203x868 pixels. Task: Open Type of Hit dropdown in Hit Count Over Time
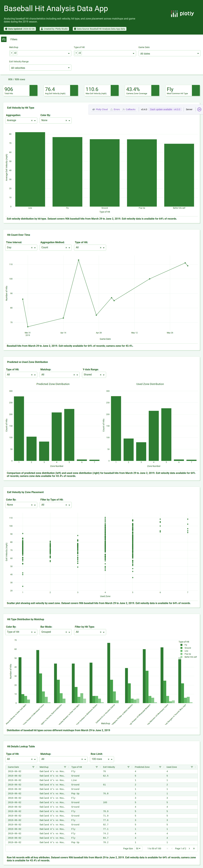point(90,248)
